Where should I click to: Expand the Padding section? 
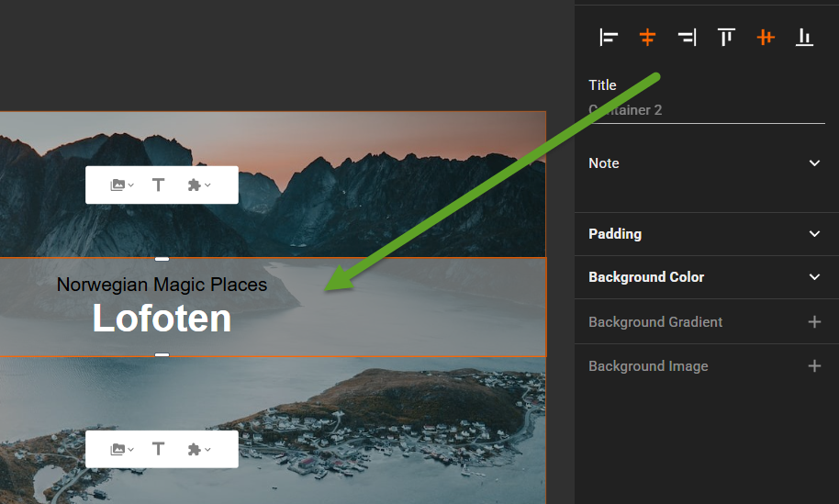(814, 234)
